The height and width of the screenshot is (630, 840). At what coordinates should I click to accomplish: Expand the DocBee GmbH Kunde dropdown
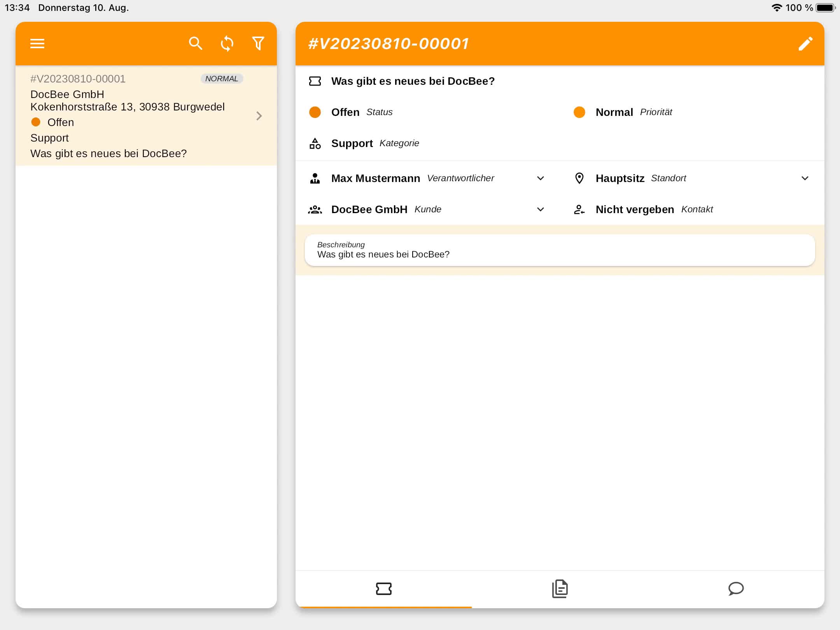pos(540,210)
